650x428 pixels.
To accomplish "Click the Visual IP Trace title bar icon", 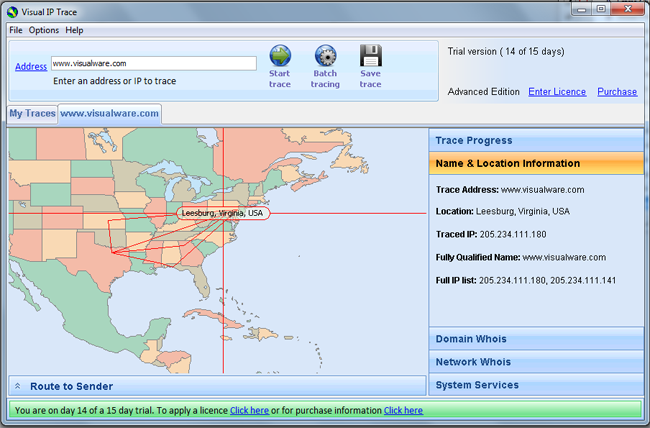I will (x=11, y=9).
